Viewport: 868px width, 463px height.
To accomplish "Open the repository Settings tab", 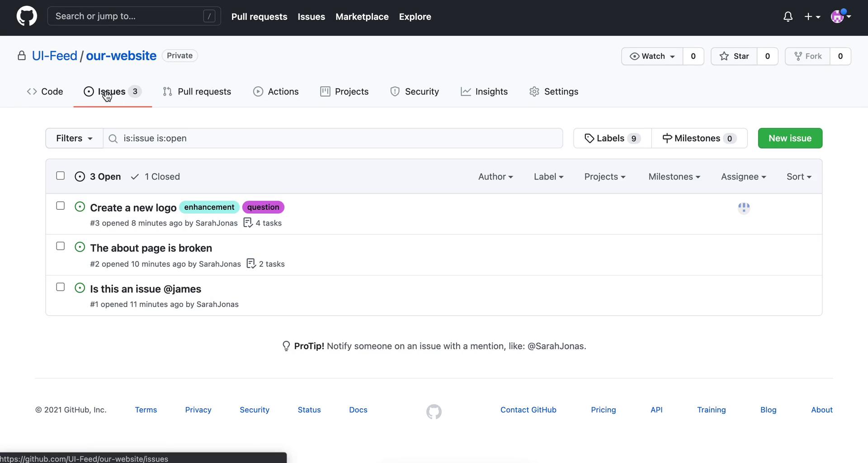I will click(x=554, y=91).
